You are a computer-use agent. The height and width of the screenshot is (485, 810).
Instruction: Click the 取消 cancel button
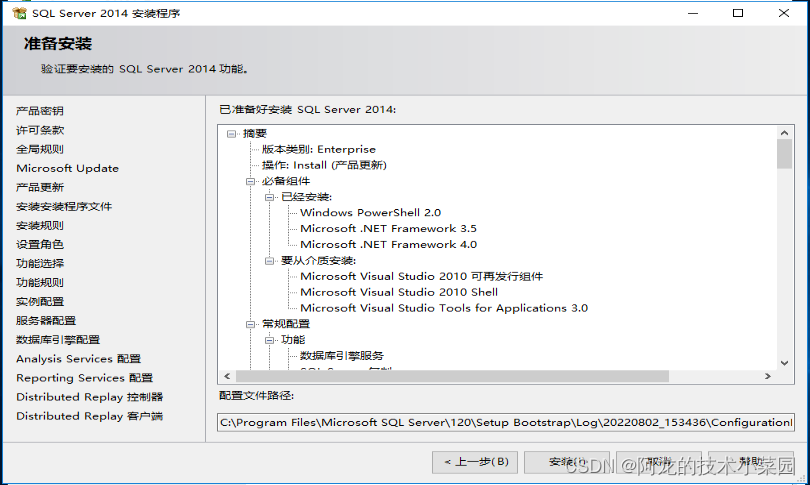point(659,462)
